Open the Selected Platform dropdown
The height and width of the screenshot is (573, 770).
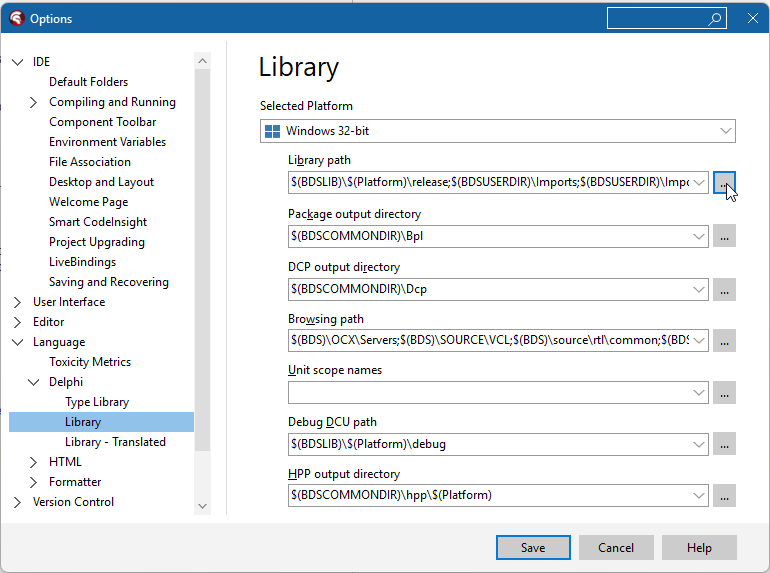[x=497, y=131]
